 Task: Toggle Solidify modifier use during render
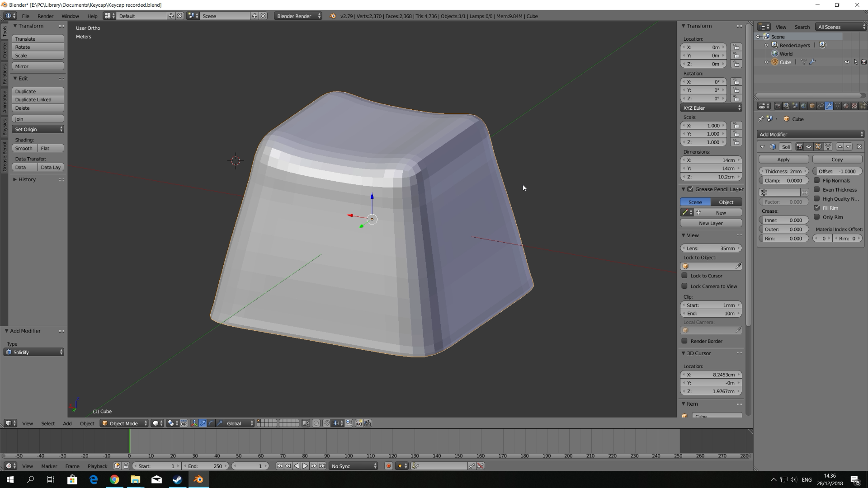click(799, 146)
